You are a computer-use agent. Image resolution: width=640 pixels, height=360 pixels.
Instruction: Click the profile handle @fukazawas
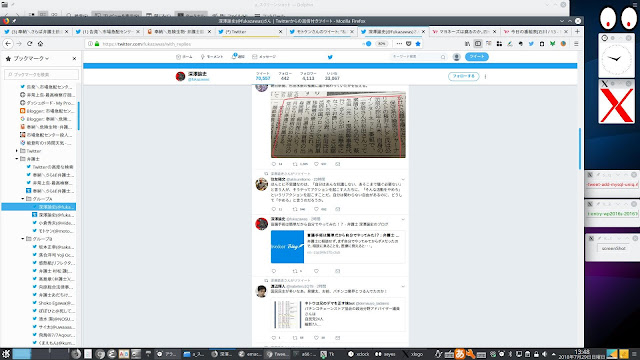pyautogui.click(x=199, y=80)
